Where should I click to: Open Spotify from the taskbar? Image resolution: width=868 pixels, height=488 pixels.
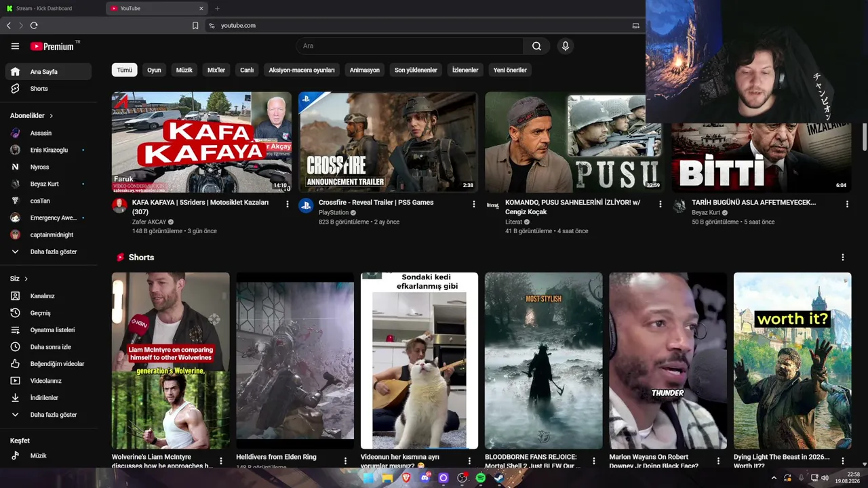point(481,478)
